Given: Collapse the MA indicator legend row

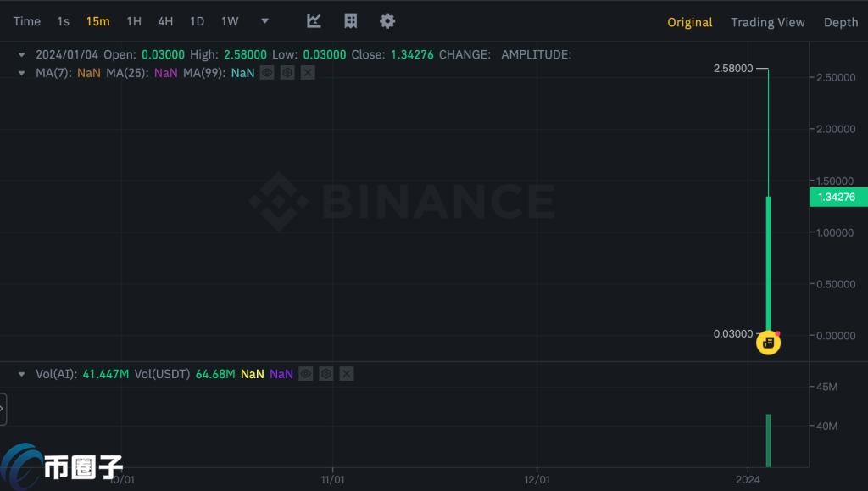Looking at the screenshot, I should (22, 73).
